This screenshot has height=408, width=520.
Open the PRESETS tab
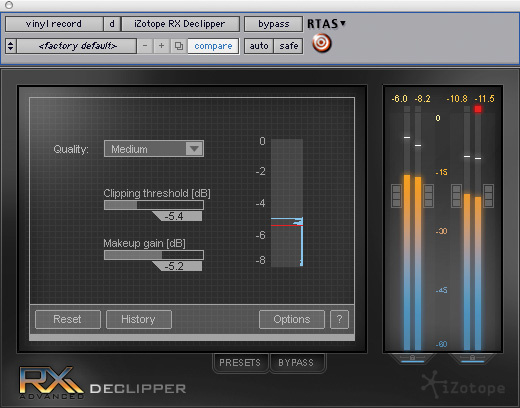240,363
